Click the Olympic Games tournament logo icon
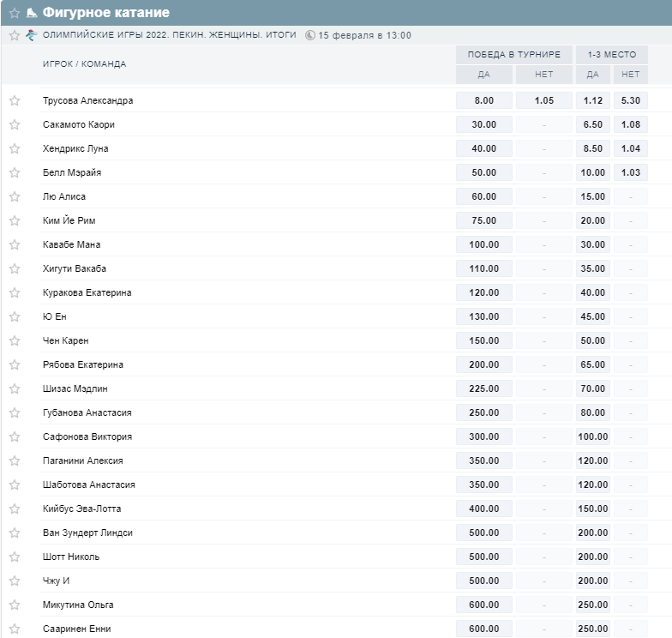 32,35
